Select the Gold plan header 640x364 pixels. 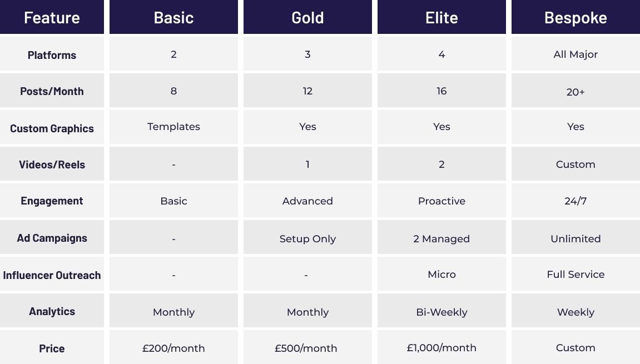click(307, 17)
